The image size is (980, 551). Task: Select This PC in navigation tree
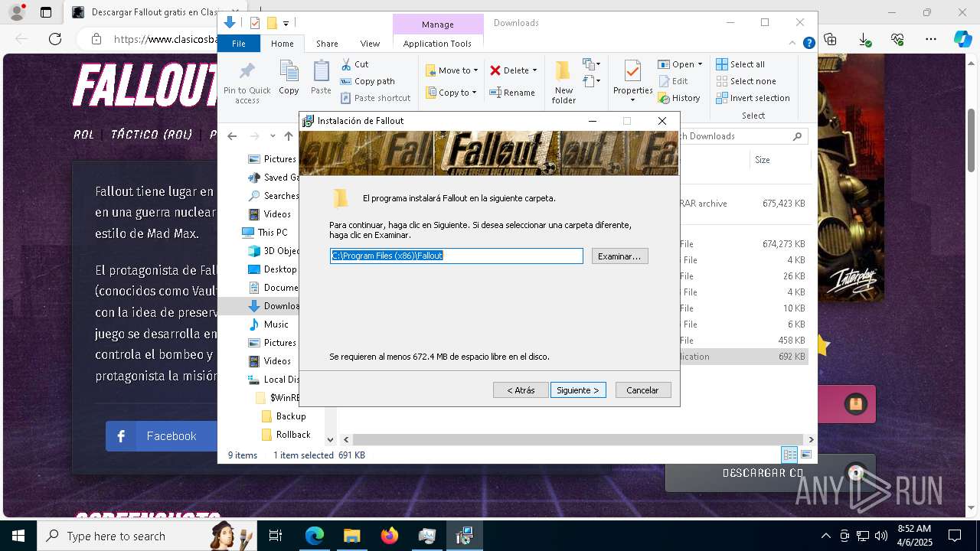pyautogui.click(x=265, y=233)
